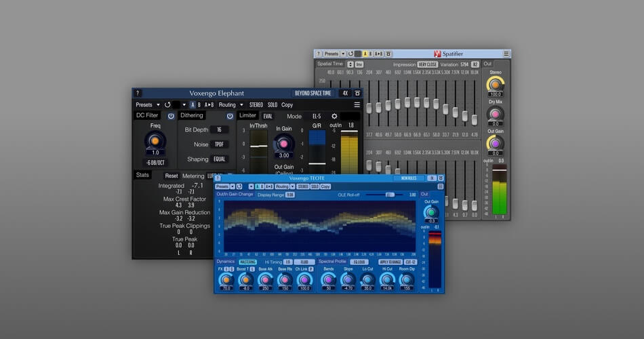The height and width of the screenshot is (339, 644).
Task: Click the Spatifier 1.04K band fader
Action: [x=407, y=102]
